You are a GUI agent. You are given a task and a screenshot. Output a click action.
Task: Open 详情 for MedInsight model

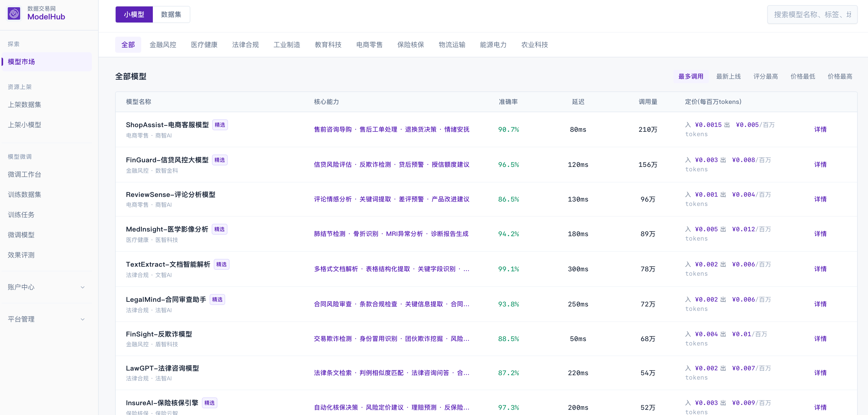coord(820,234)
